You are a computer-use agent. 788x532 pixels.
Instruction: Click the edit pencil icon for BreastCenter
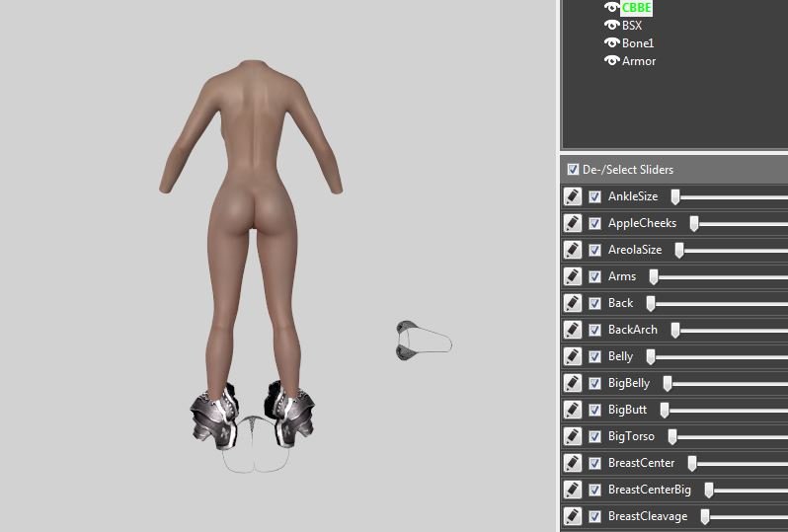(x=573, y=463)
